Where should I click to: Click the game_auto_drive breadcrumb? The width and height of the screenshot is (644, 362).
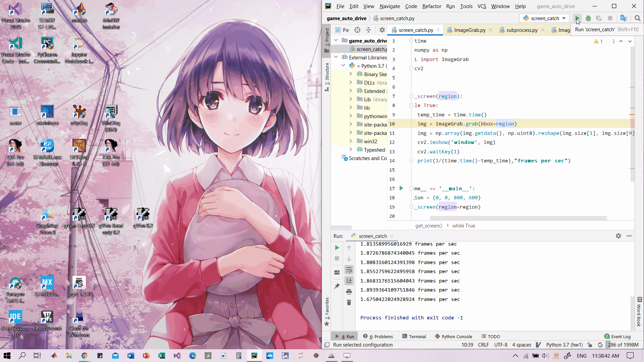click(x=346, y=18)
